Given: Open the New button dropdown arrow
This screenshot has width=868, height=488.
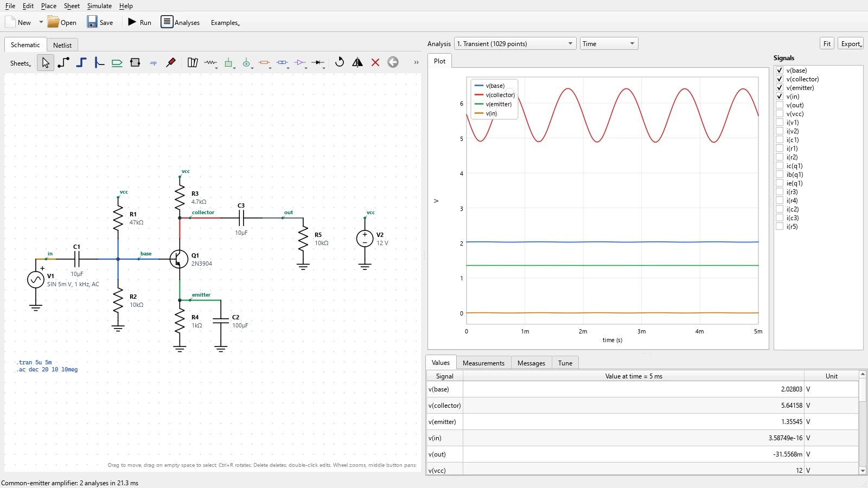Looking at the screenshot, I should click(41, 22).
